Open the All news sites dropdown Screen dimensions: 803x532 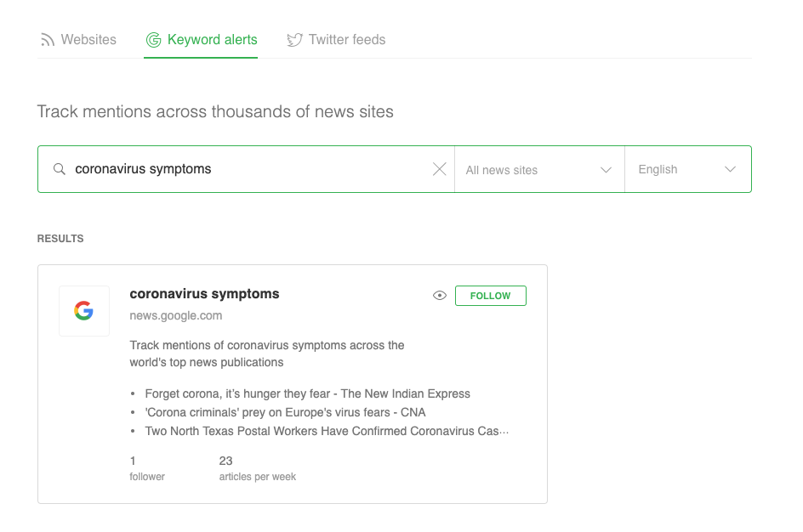pos(539,169)
